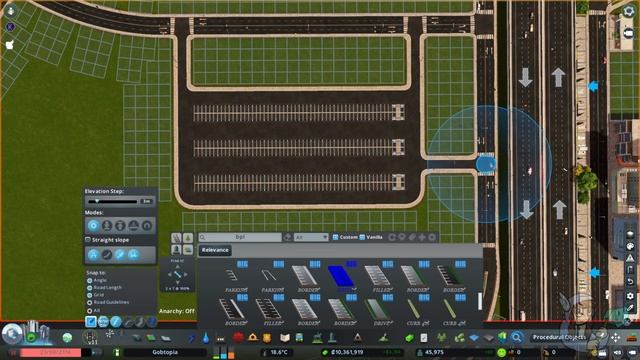Select the Road Length snap option
The width and height of the screenshot is (640, 360).
click(x=89, y=288)
